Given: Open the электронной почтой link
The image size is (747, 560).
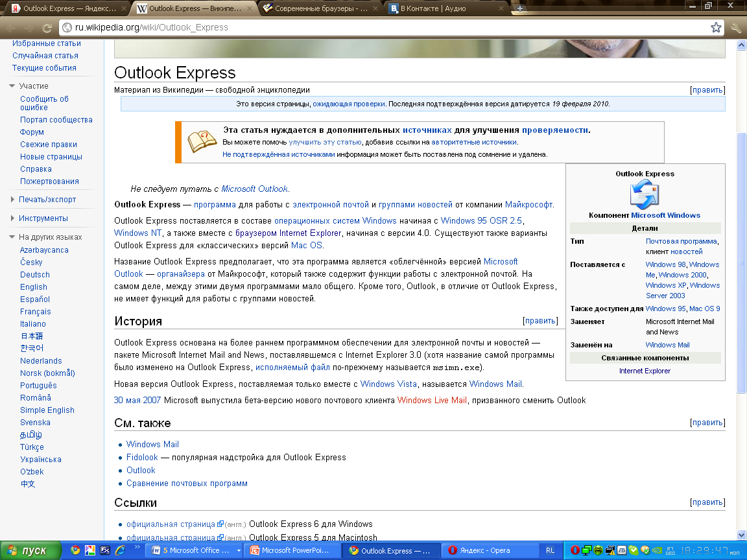Looking at the screenshot, I should click(331, 205).
